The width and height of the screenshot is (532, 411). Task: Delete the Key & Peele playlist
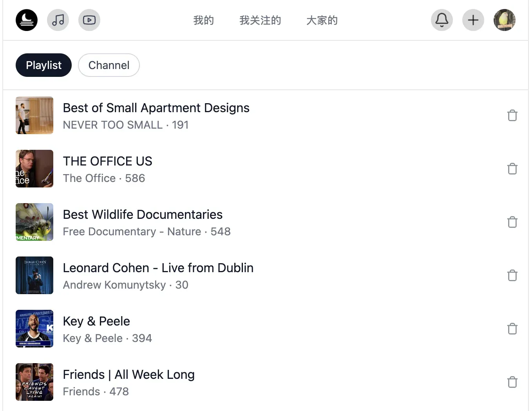[512, 329]
